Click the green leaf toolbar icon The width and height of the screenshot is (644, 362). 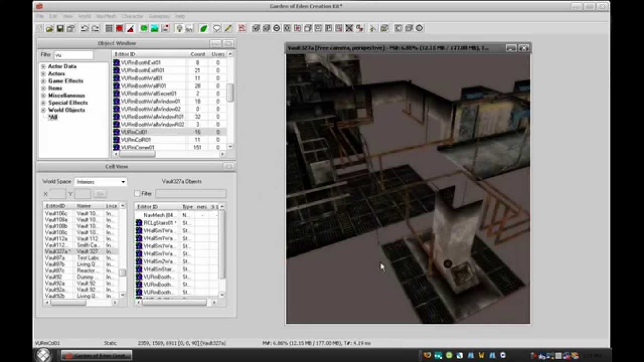(x=203, y=29)
